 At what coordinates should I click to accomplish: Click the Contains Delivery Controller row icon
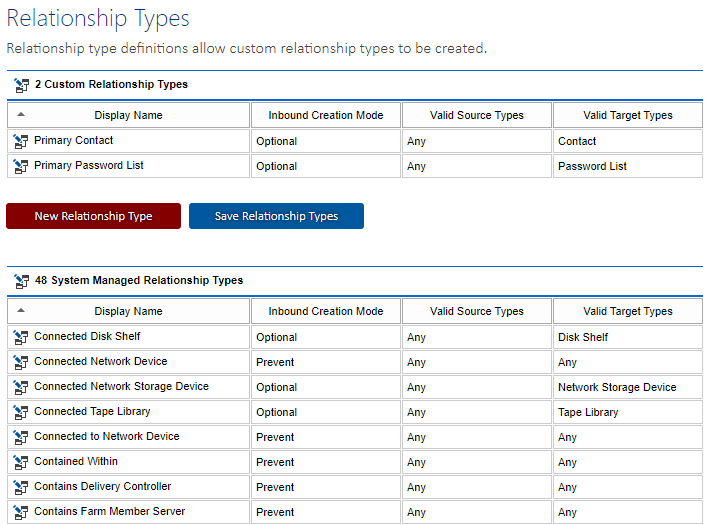(21, 487)
